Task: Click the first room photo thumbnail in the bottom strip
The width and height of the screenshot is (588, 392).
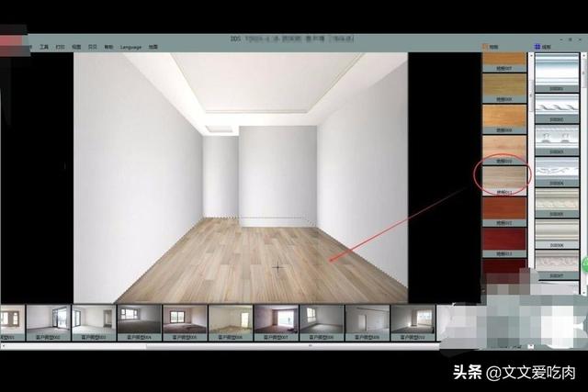Action: coord(12,319)
